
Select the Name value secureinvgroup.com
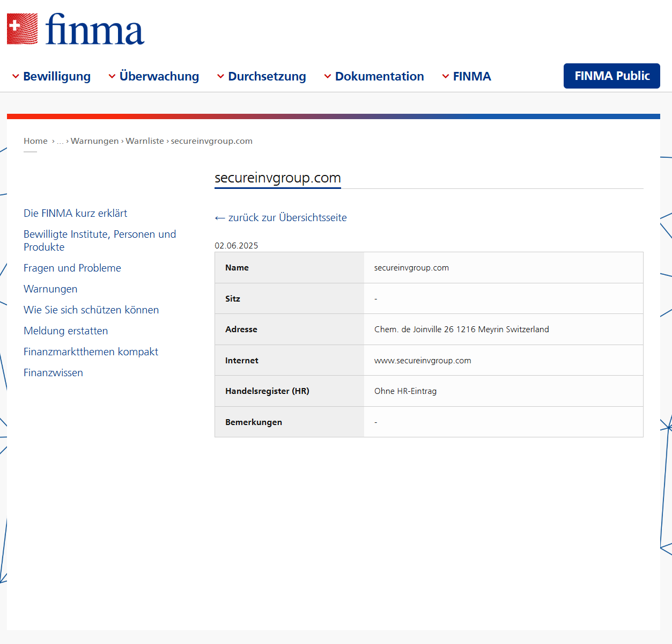[411, 268]
